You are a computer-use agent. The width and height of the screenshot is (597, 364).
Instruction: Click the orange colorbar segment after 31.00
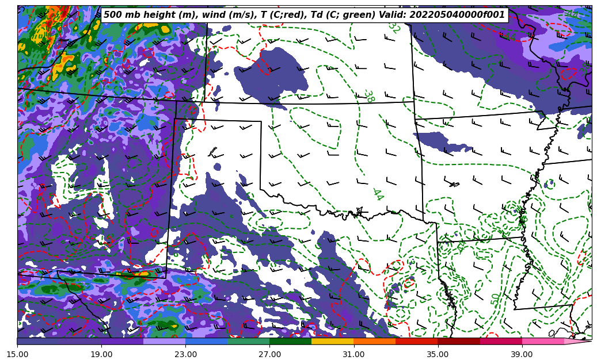pos(375,341)
